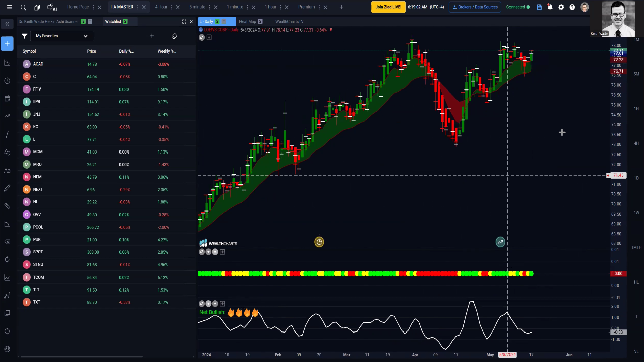Open the settings gear
This screenshot has width=644, height=362.
coord(561,7)
